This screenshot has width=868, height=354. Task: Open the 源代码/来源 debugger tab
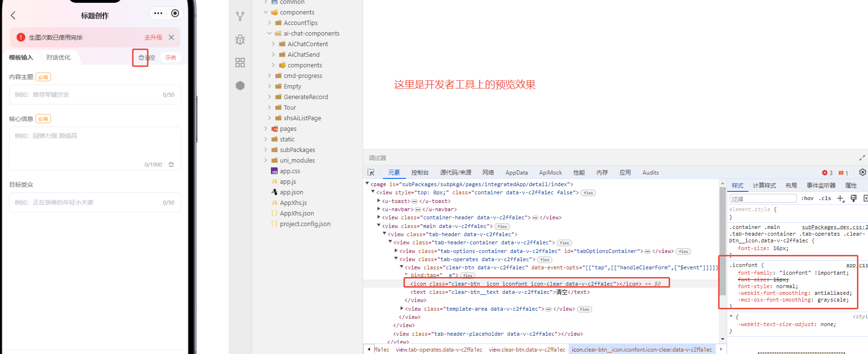click(x=455, y=173)
